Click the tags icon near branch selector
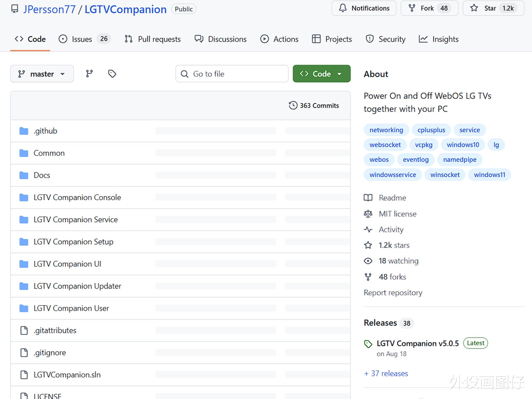 tap(112, 74)
